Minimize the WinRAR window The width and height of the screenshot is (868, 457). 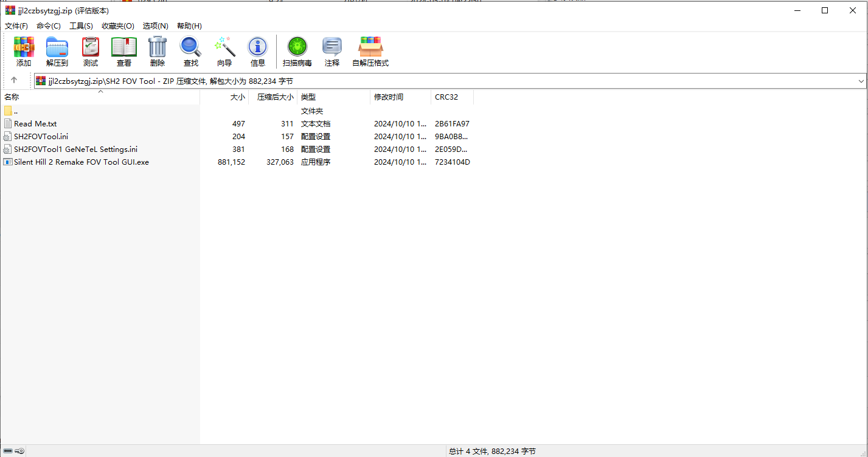pyautogui.click(x=797, y=10)
